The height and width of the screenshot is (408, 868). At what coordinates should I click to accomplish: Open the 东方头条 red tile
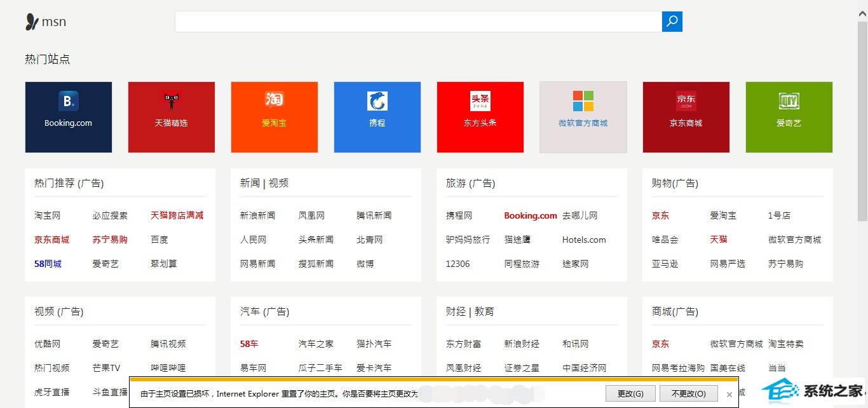click(x=480, y=117)
